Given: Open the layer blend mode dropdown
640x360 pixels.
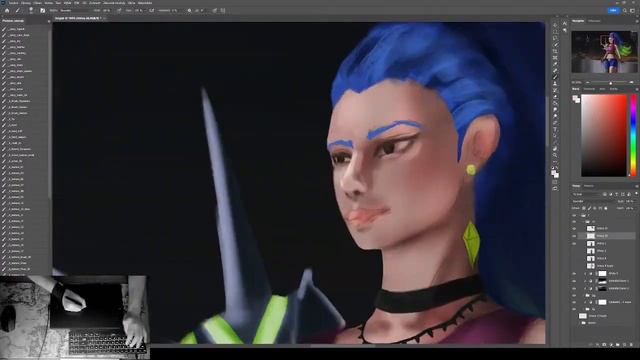Looking at the screenshot, I should pyautogui.click(x=592, y=201).
